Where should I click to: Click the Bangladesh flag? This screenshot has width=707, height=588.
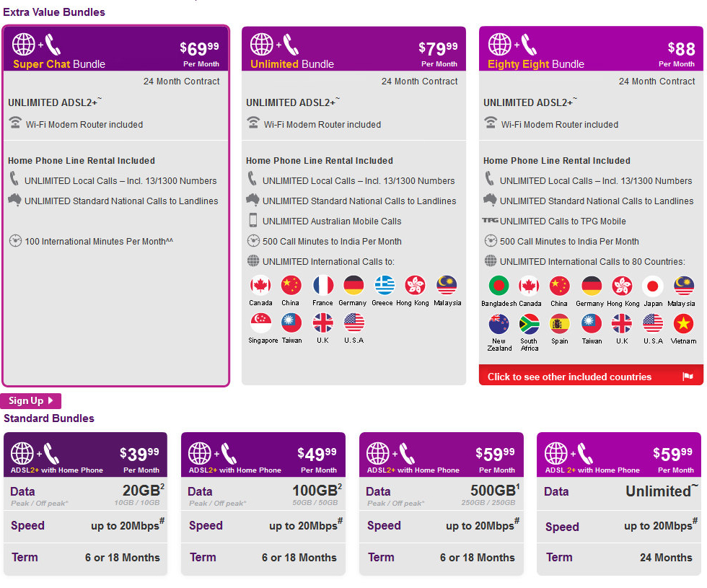(x=499, y=286)
